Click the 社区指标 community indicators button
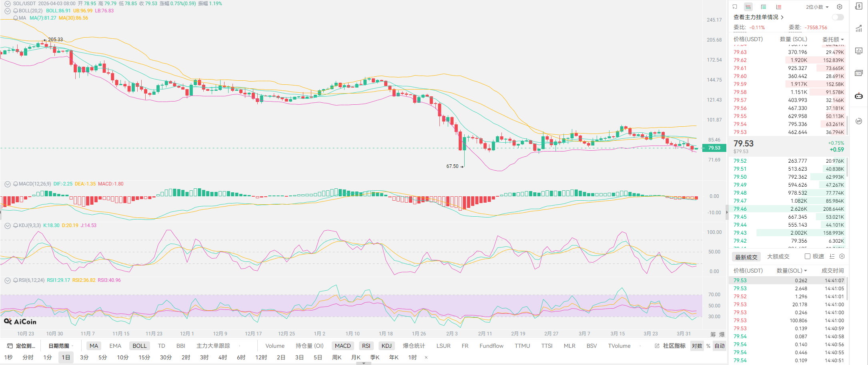This screenshot has width=868, height=365. [670, 346]
